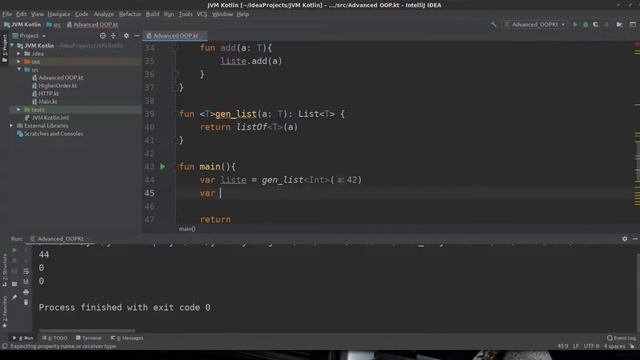Rerun program in Run panel
Viewport: 640px width, 360px height.
14,250
